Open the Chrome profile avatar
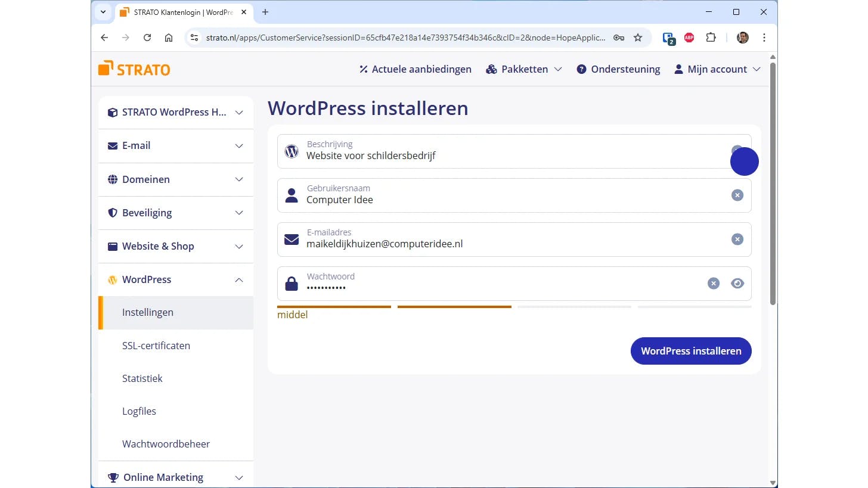868x488 pixels. pos(742,38)
